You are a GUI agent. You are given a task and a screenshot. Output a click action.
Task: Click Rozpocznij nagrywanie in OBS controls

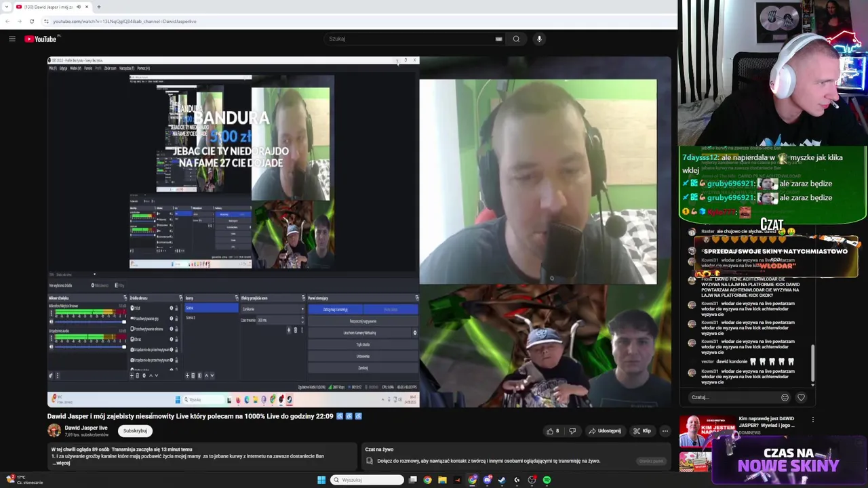click(x=363, y=321)
